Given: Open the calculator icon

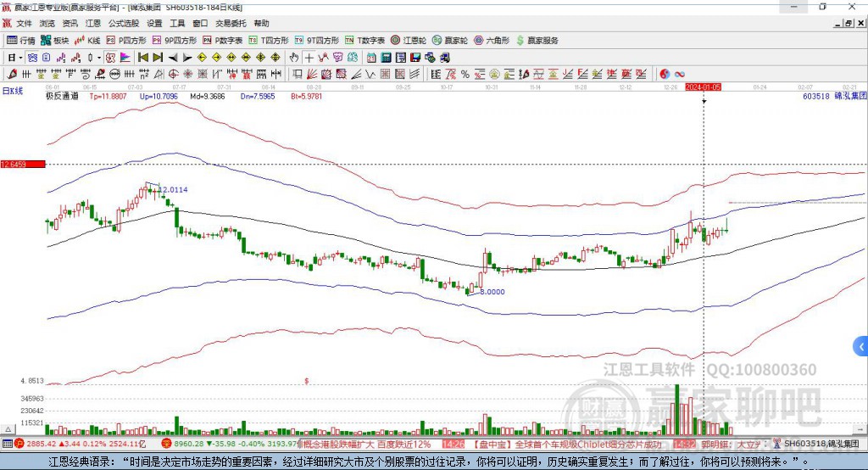Looking at the screenshot, I should pos(386,58).
